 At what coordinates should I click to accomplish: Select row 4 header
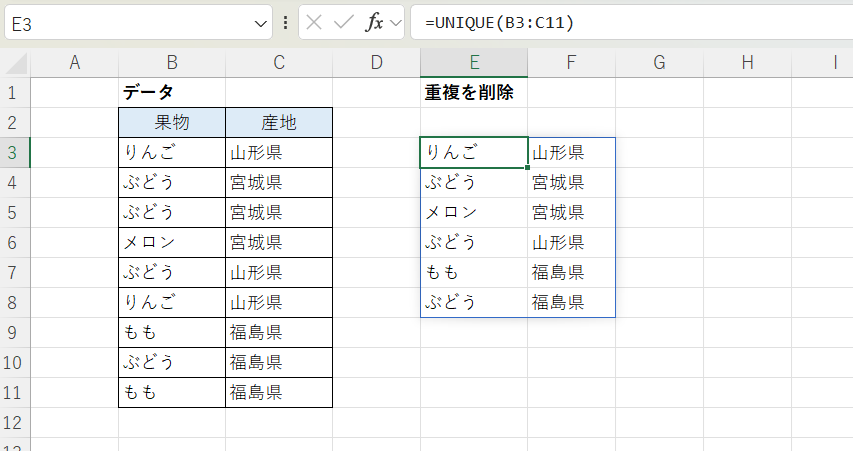point(15,182)
